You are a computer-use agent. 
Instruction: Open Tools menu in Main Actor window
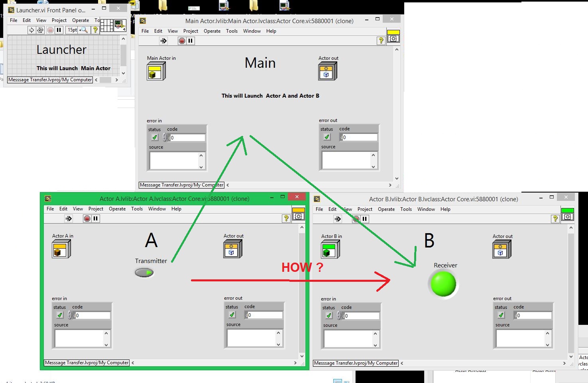(232, 31)
